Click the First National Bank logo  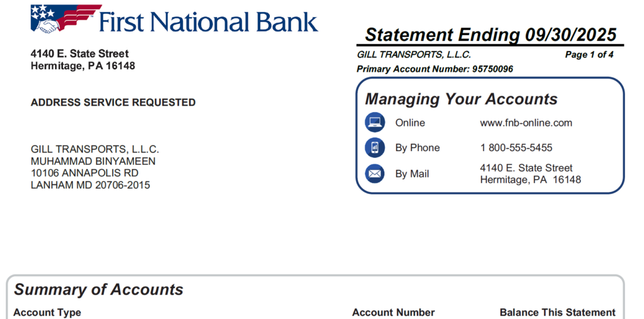point(174,20)
